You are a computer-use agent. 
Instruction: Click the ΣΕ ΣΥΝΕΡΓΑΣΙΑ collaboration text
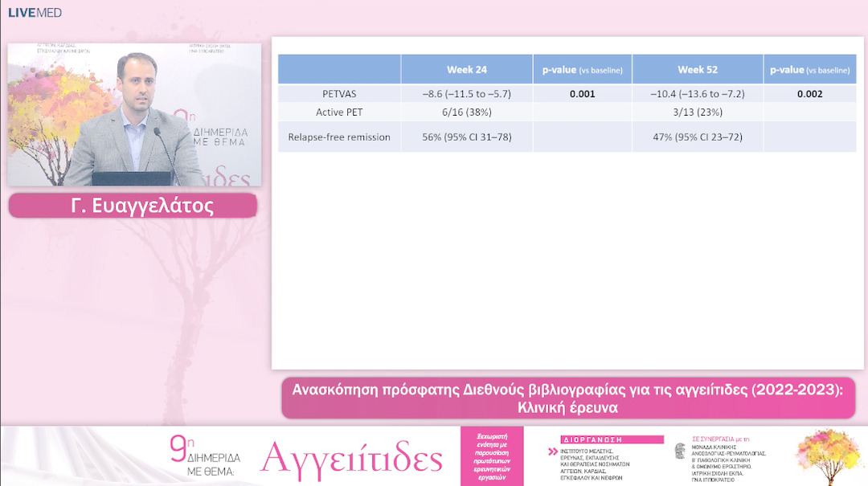point(721,439)
